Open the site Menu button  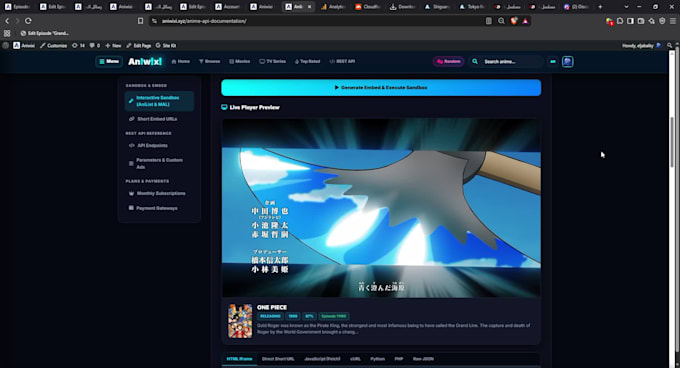tap(109, 62)
